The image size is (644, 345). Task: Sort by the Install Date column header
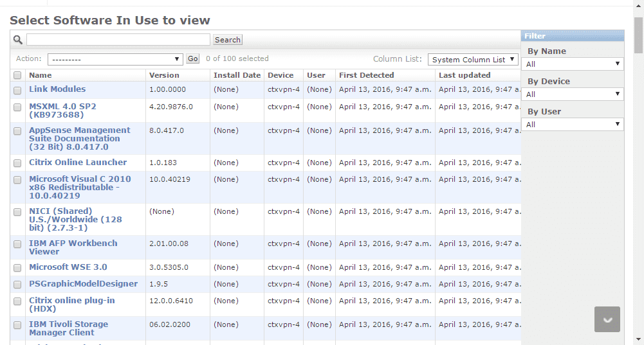[237, 75]
